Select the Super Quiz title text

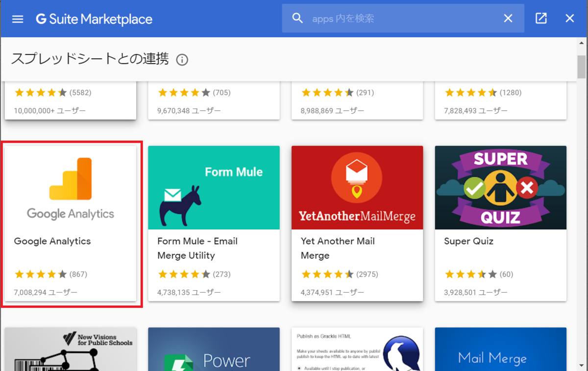(468, 241)
